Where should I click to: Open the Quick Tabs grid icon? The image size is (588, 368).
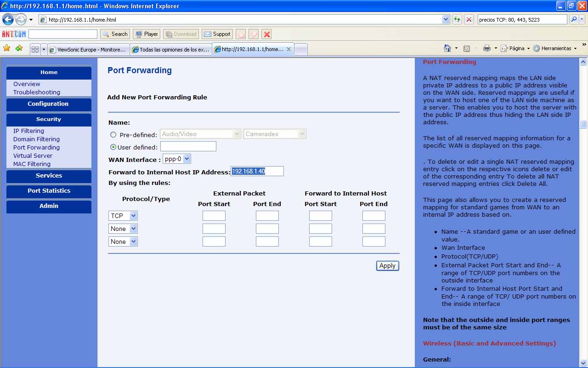tap(35, 49)
